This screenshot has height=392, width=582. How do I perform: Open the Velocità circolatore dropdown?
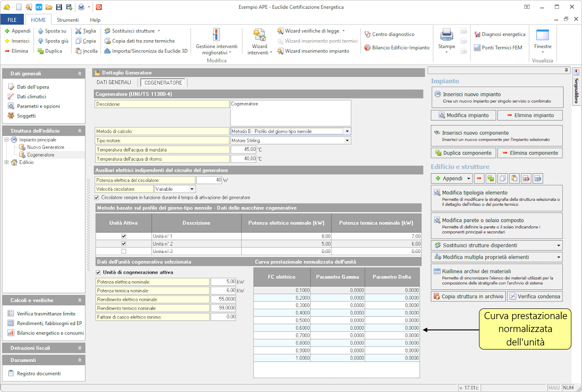192,189
